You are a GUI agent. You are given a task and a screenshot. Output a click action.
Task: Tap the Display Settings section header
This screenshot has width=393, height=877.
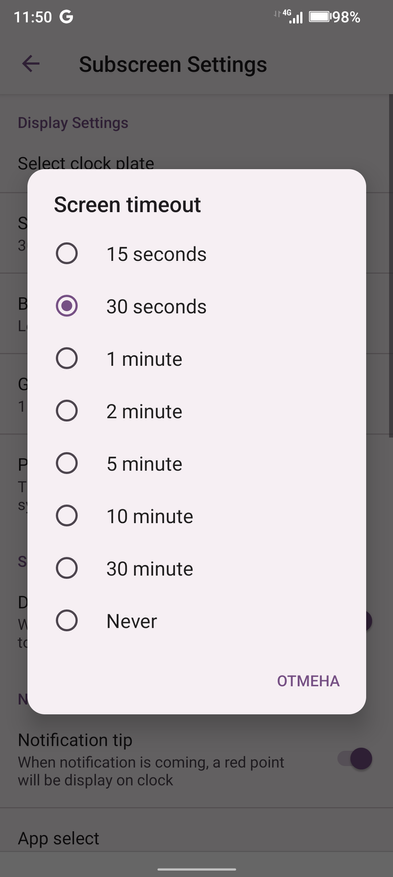point(73,122)
